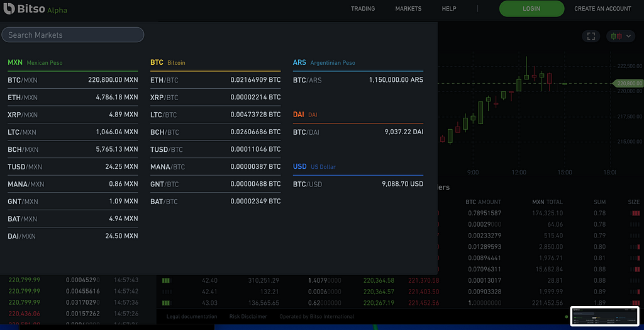This screenshot has width=644, height=330.
Task: Select the BCH/MXN market
Action: (x=73, y=149)
